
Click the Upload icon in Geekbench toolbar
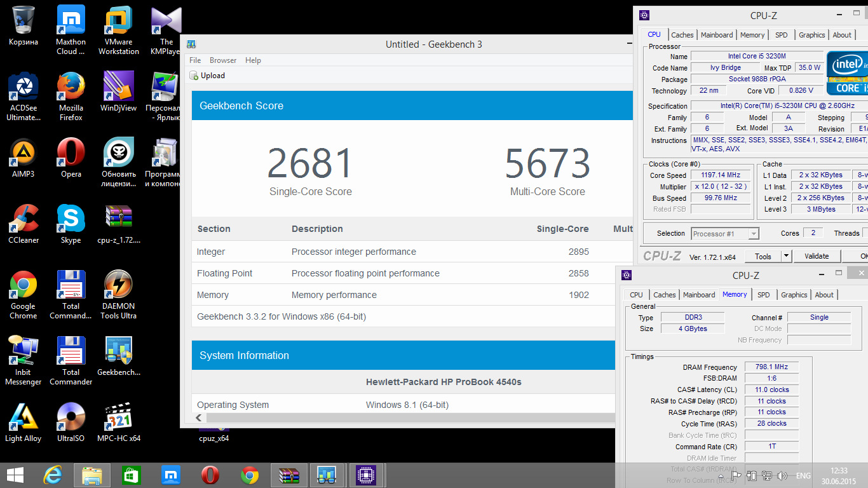tap(194, 76)
